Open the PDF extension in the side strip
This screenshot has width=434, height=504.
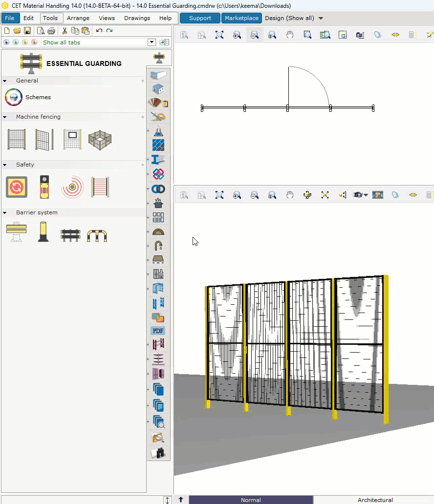click(158, 331)
